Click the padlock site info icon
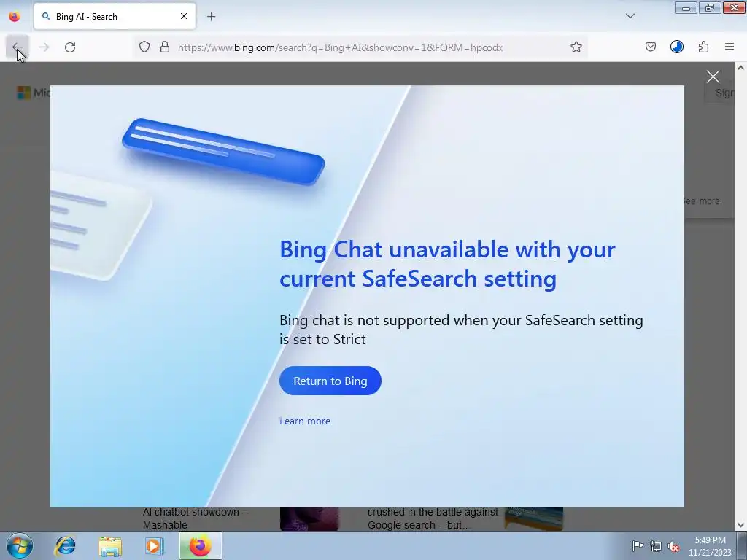The width and height of the screenshot is (747, 560). click(x=165, y=47)
